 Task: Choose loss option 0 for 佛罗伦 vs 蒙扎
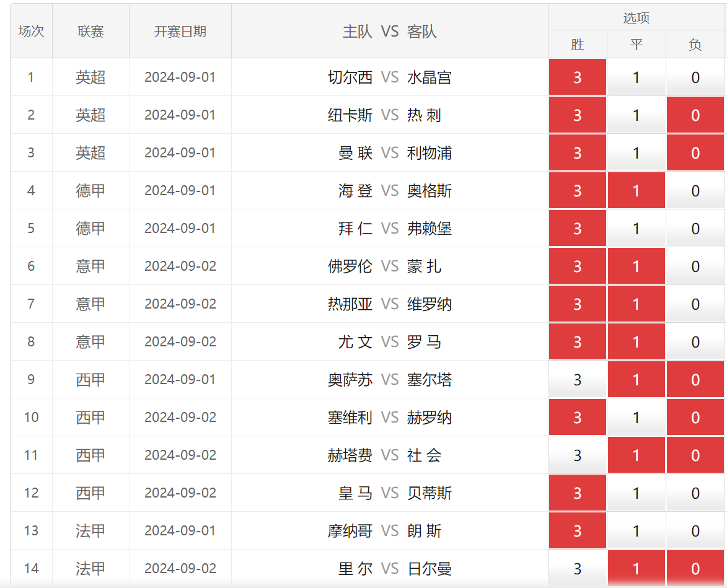[x=695, y=266]
